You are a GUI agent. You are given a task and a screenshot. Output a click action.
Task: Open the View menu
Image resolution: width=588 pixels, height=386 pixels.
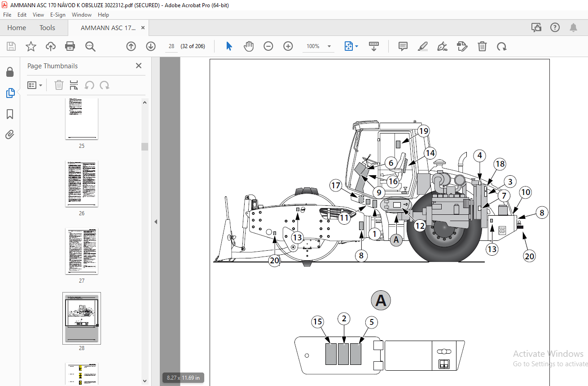click(x=38, y=14)
